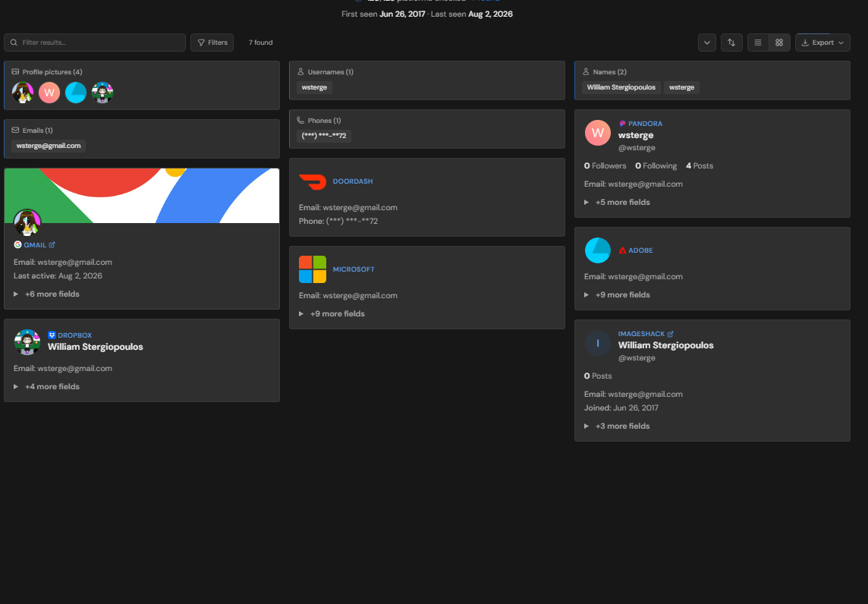
Task: Switch to grid view icon
Action: pos(779,42)
